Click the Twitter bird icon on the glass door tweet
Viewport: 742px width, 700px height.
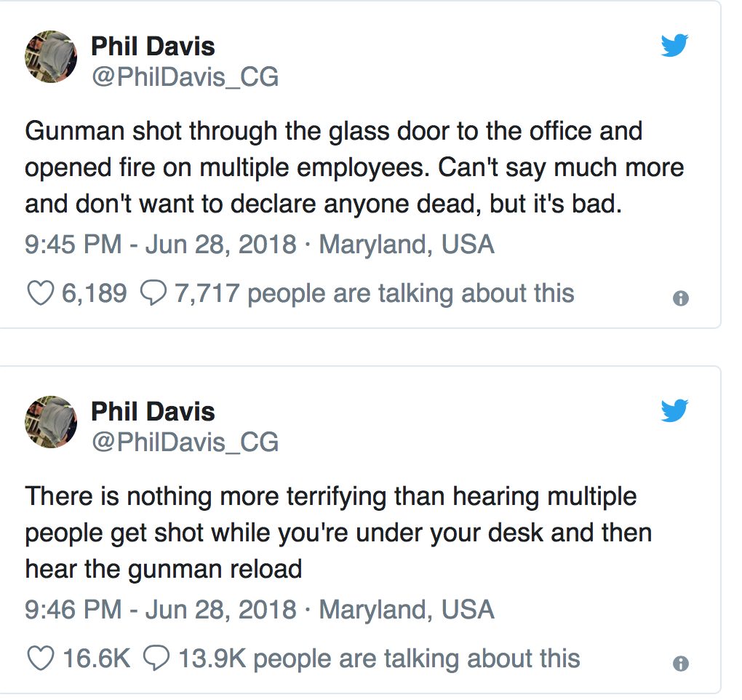point(674,46)
